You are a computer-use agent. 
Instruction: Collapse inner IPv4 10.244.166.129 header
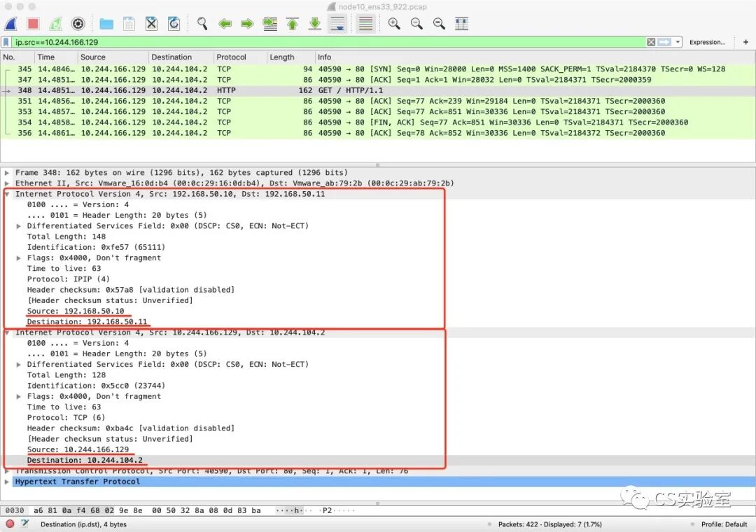pyautogui.click(x=7, y=332)
